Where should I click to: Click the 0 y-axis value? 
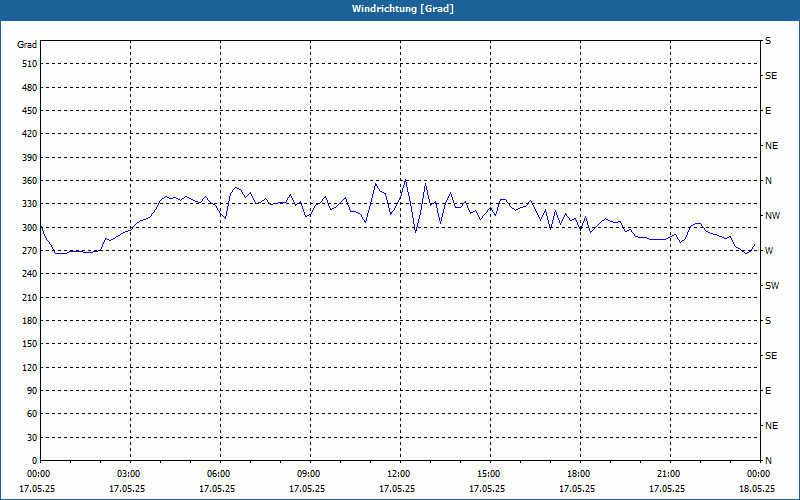click(34, 461)
